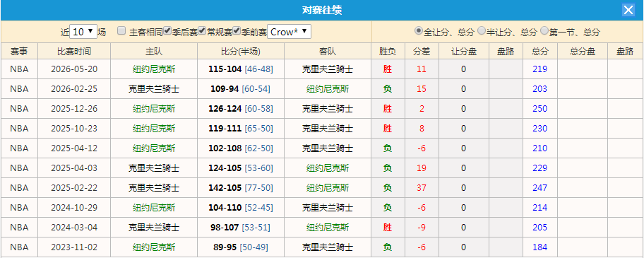Click the 胜负 column header
This screenshot has width=644, height=258.
click(388, 52)
